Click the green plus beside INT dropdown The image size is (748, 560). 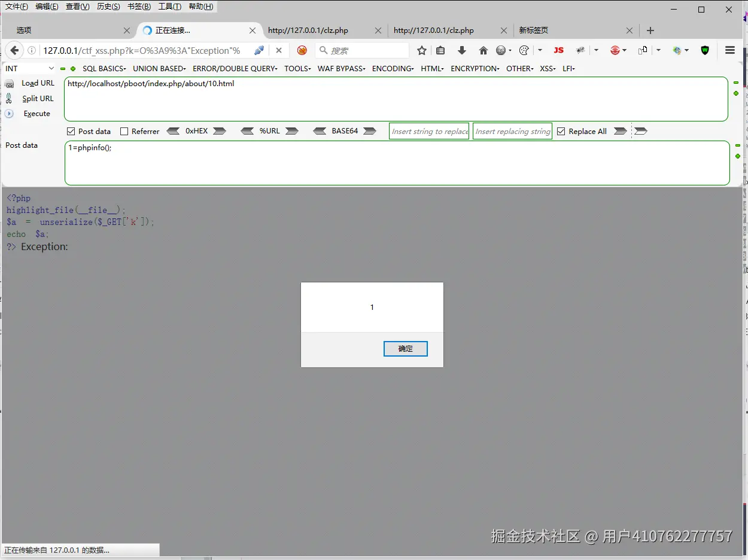point(73,69)
